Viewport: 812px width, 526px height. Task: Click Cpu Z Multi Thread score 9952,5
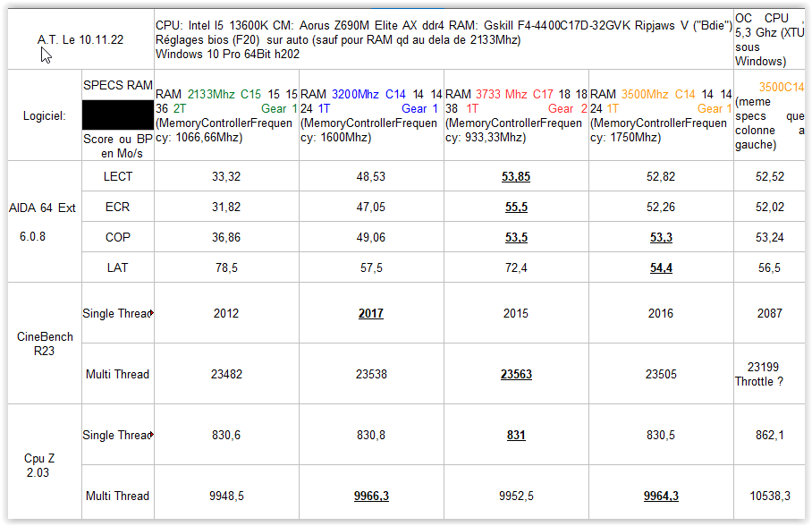[516, 496]
